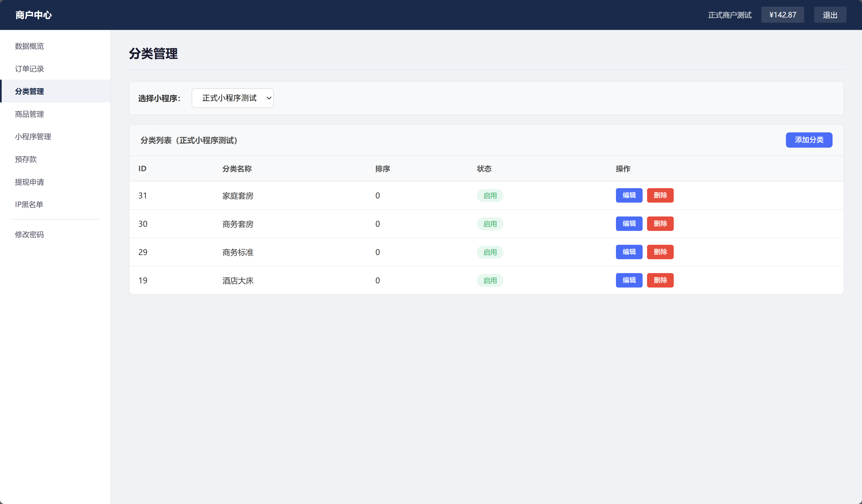Go to 订单记录 menu item

pyautogui.click(x=56, y=69)
